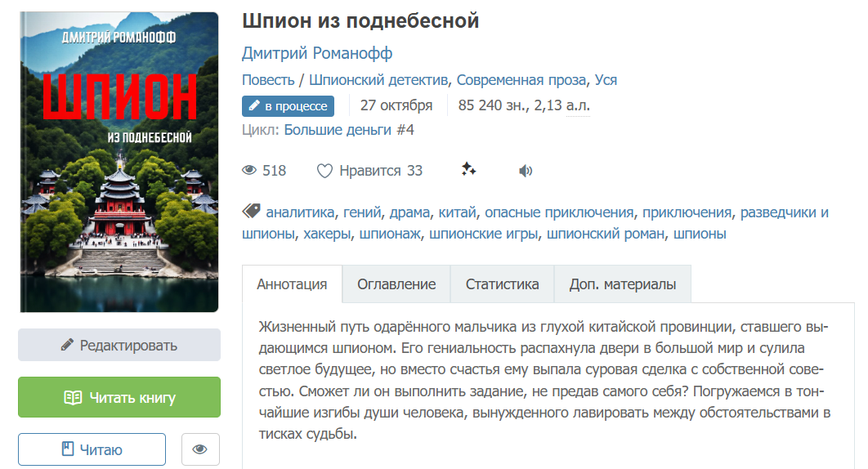Click the eye views counter icon

(x=250, y=171)
